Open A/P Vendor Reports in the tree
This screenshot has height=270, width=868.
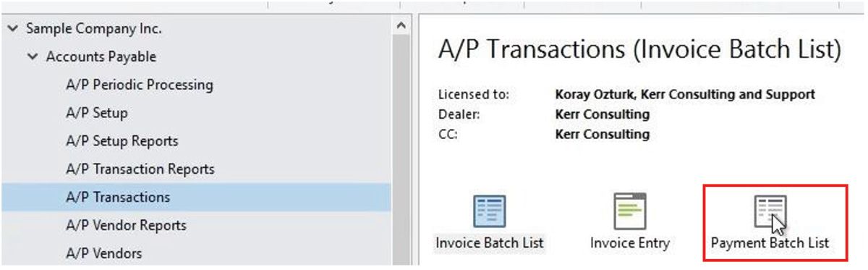127,226
